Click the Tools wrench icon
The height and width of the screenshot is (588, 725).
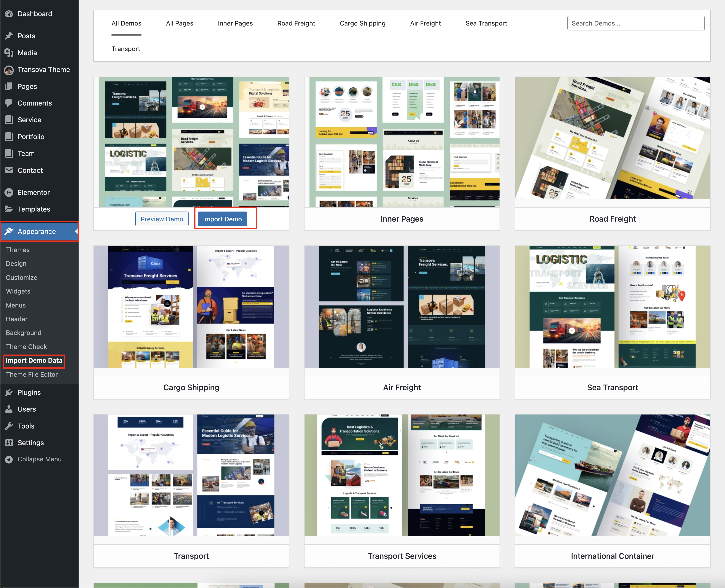9,426
